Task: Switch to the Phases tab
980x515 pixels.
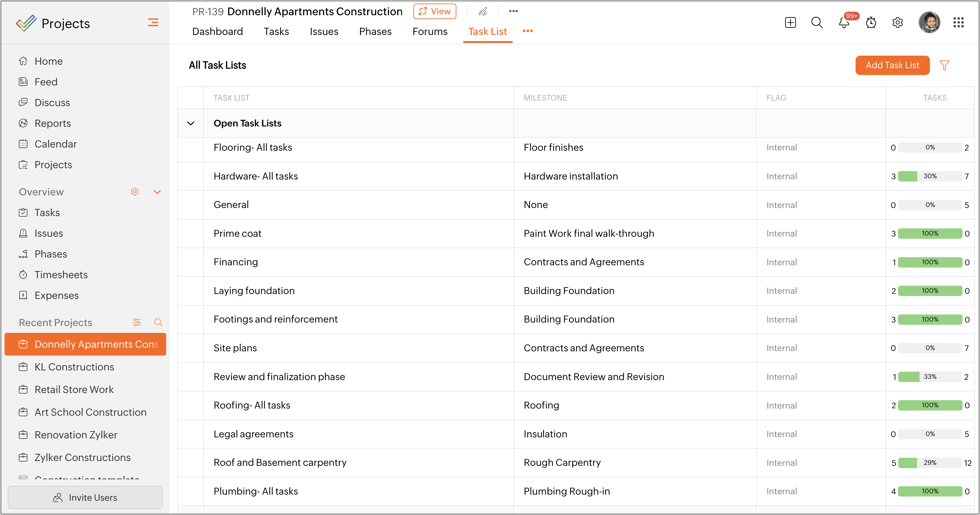Action: (375, 31)
